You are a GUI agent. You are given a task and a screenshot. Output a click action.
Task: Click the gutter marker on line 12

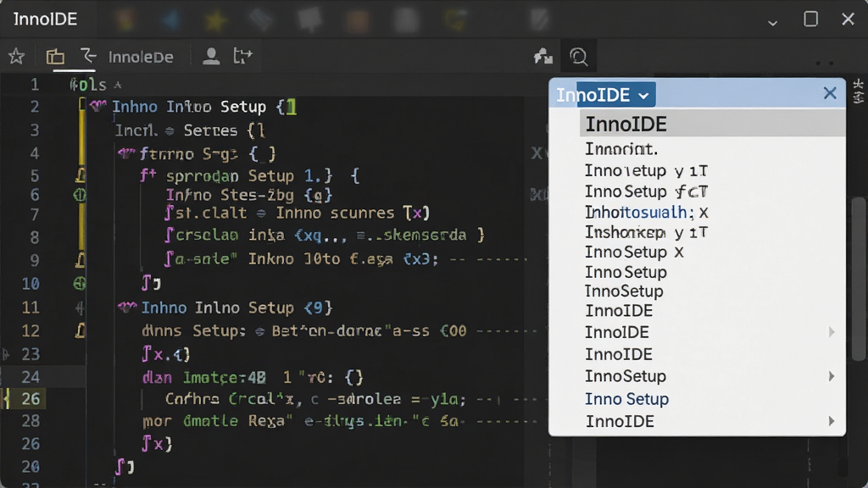(81, 331)
